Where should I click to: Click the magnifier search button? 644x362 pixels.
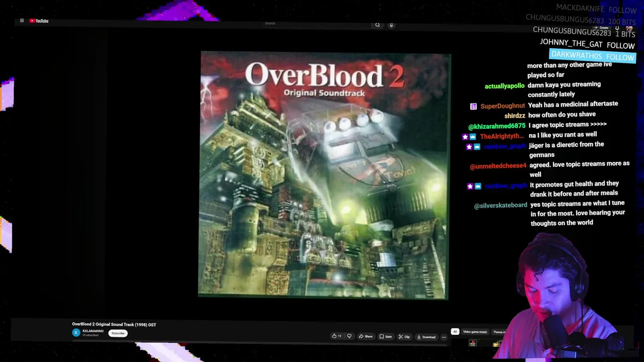377,24
